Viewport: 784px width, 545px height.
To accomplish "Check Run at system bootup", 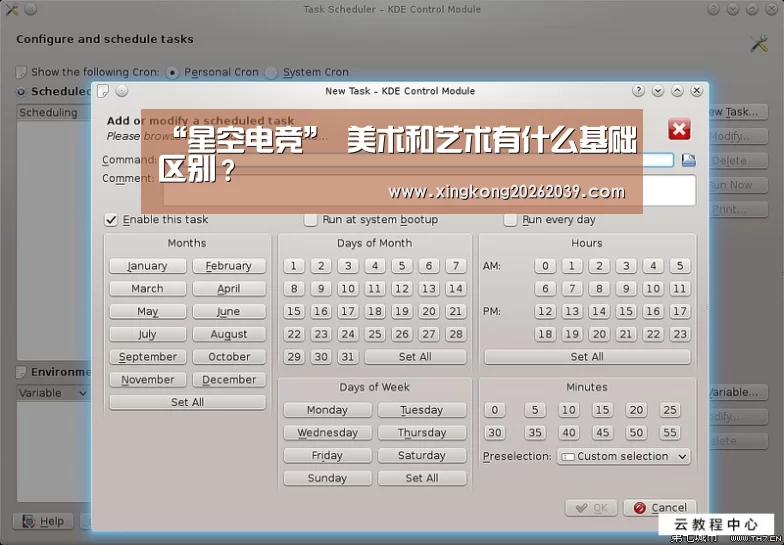I will pyautogui.click(x=310, y=220).
